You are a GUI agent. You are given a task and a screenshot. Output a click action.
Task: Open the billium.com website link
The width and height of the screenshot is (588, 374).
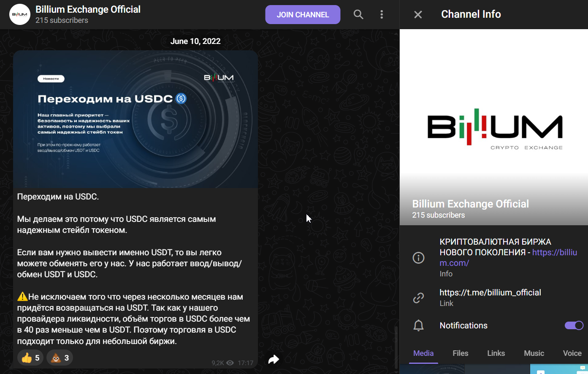pos(508,257)
